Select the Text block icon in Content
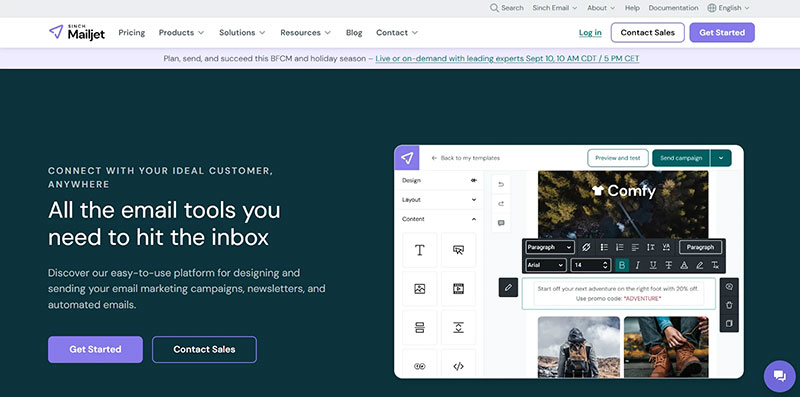The image size is (800, 397). point(419,250)
